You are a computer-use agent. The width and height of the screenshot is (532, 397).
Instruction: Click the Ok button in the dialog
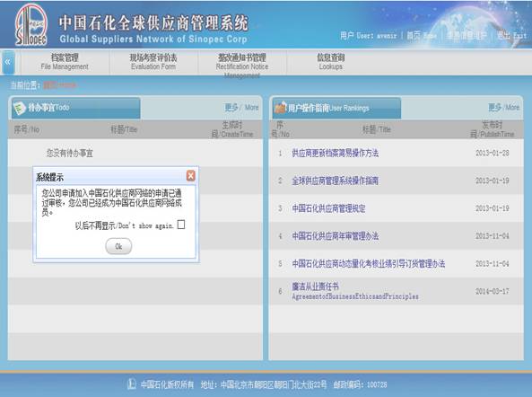tap(118, 246)
